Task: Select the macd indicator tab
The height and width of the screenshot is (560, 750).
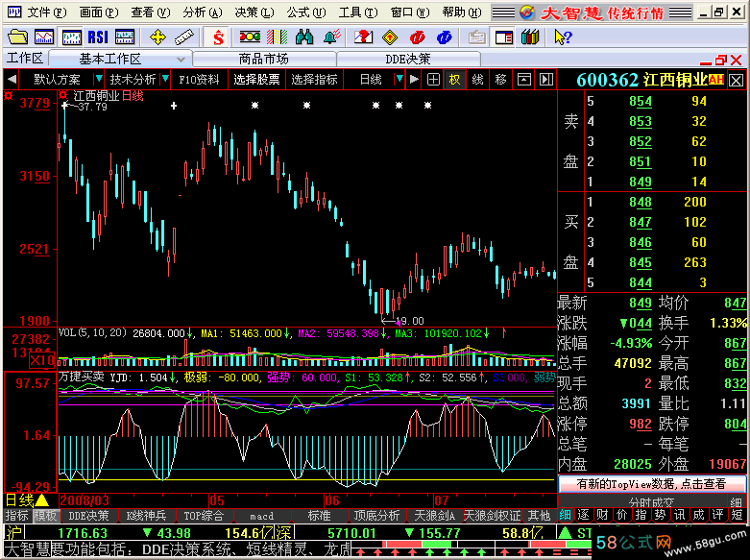Action: point(261,516)
